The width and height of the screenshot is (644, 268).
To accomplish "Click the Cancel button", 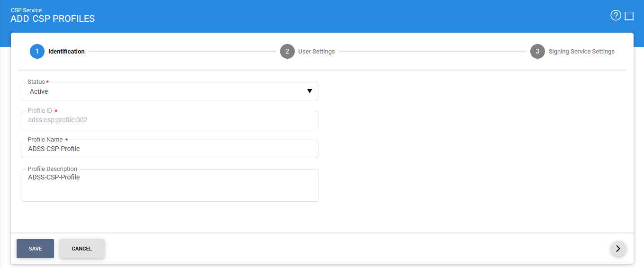I will click(82, 249).
